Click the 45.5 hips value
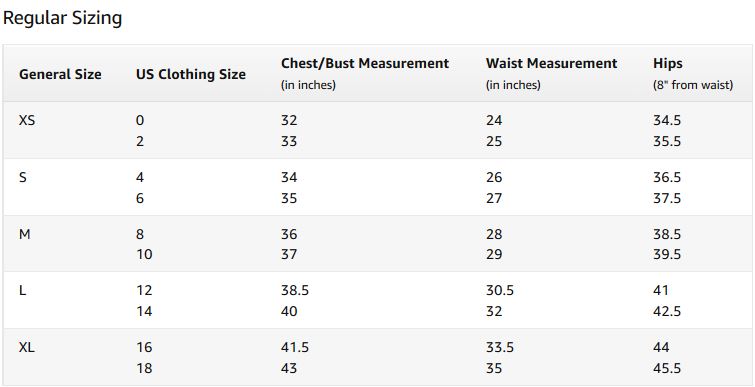755x387 pixels. 667,369
